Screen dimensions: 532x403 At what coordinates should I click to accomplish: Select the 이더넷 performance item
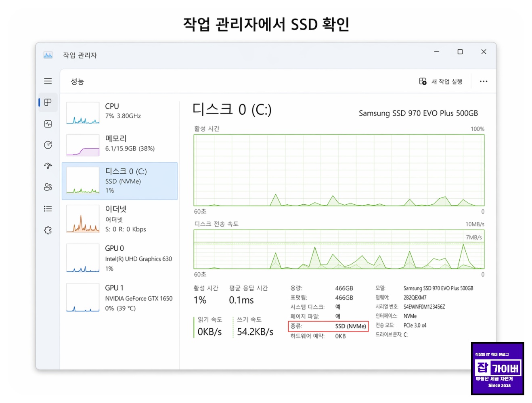[120, 218]
